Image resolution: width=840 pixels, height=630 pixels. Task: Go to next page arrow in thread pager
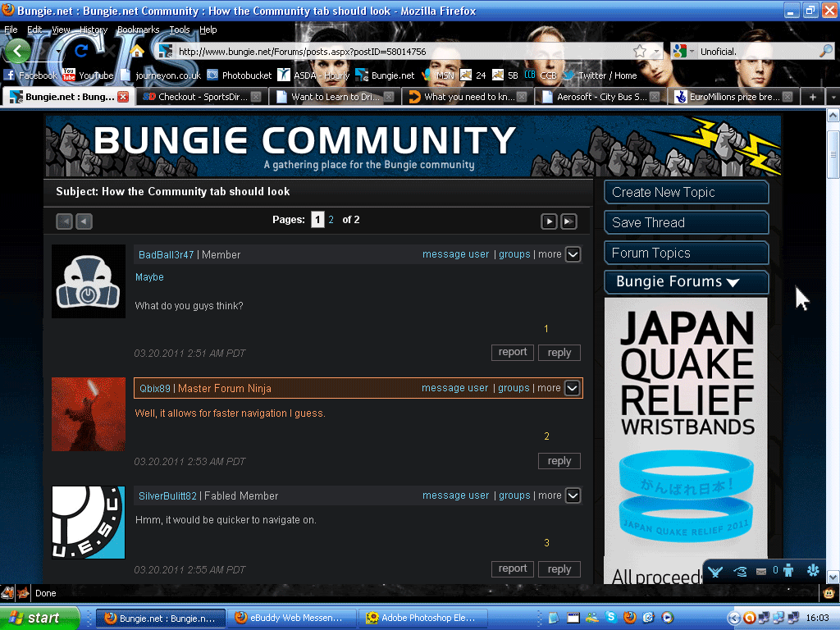tap(549, 221)
